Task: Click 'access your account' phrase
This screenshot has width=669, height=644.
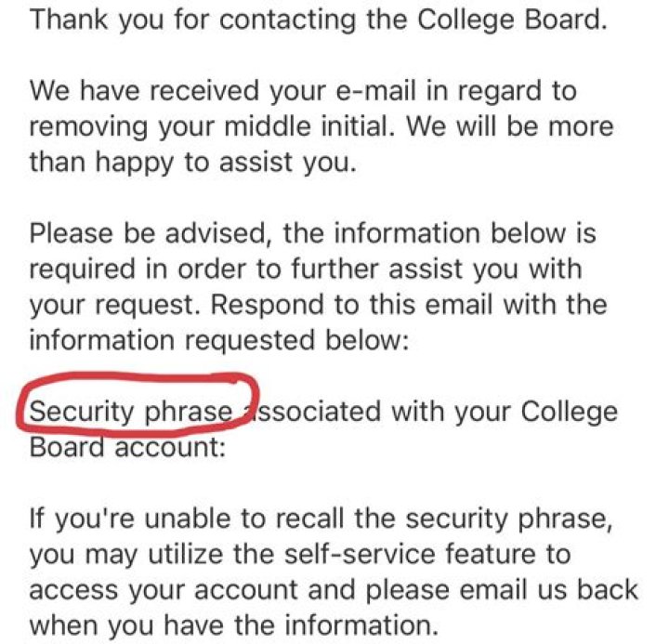Action: click(x=164, y=590)
